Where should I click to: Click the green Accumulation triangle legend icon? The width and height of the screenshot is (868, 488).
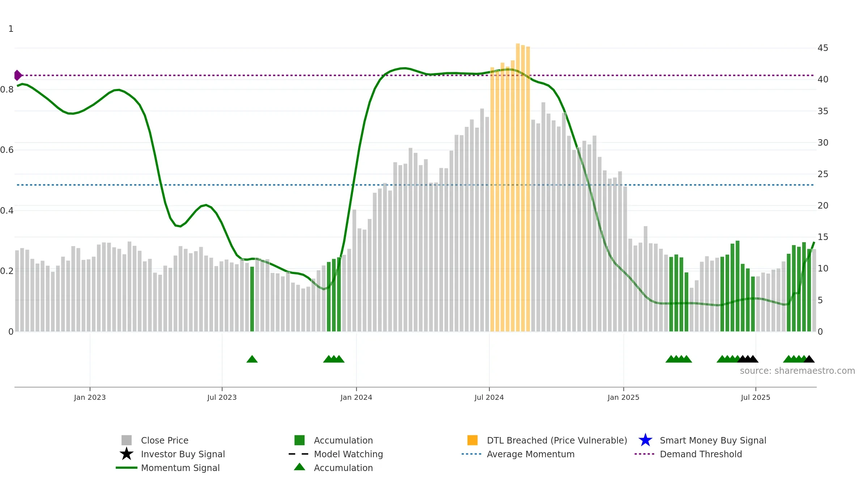point(299,467)
